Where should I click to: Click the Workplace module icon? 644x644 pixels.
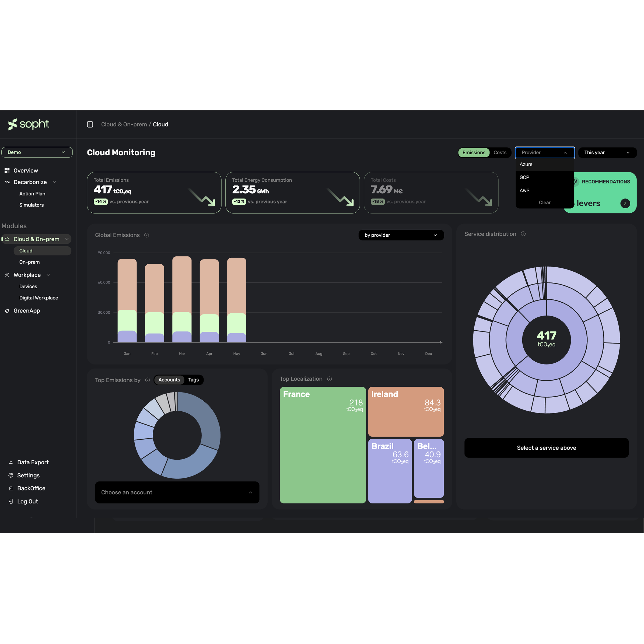tap(7, 275)
